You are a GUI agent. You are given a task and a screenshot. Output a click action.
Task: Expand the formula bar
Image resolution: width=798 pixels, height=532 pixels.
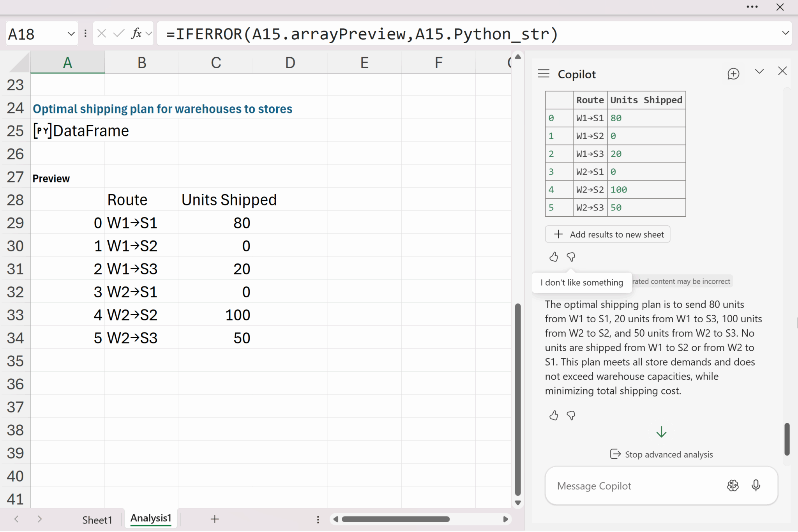click(785, 33)
